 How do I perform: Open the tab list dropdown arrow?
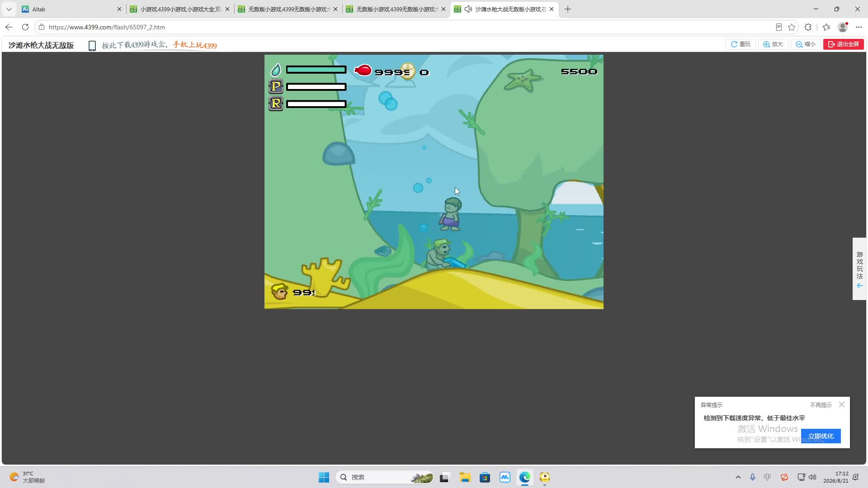pos(9,9)
